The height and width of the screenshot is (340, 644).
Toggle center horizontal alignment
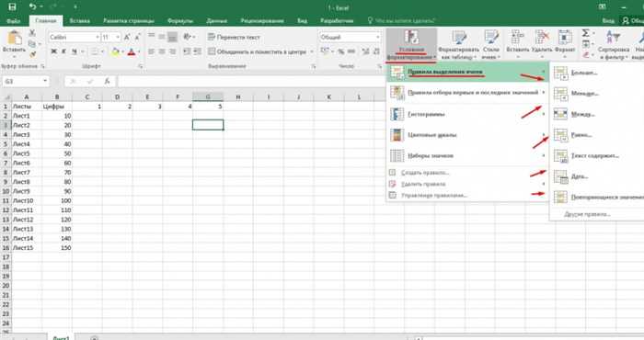[x=162, y=51]
